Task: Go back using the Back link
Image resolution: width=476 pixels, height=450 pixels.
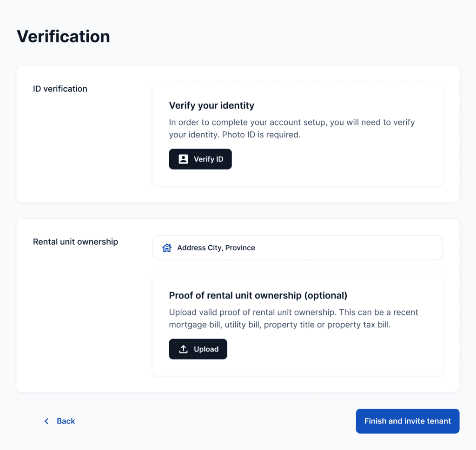Action: click(66, 421)
